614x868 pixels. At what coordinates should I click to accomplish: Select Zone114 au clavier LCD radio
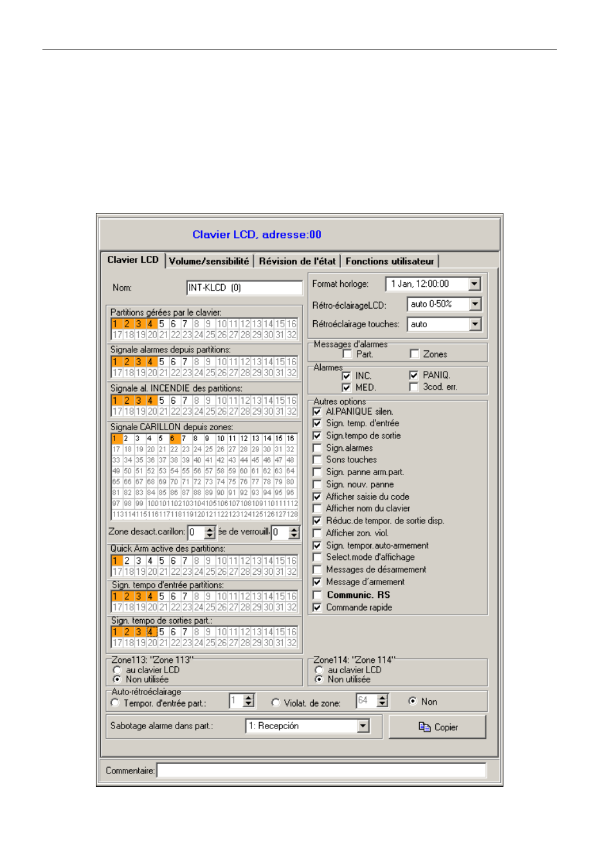pyautogui.click(x=319, y=670)
